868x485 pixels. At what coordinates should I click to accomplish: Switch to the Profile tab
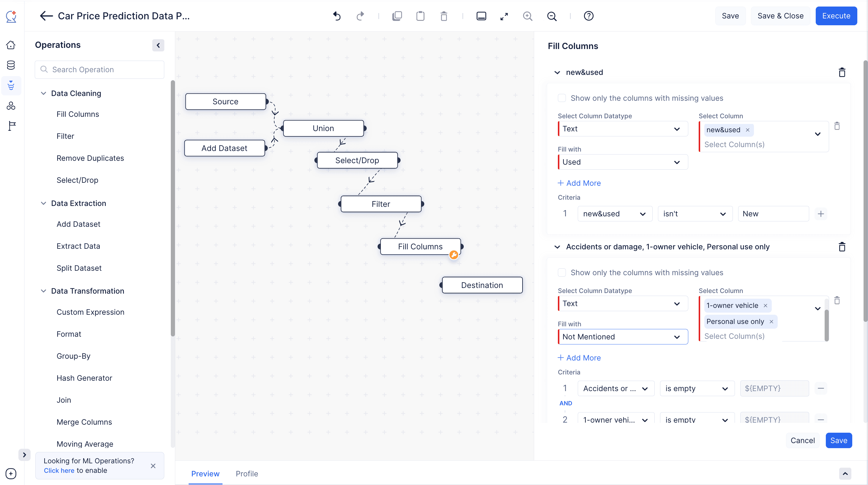(247, 474)
